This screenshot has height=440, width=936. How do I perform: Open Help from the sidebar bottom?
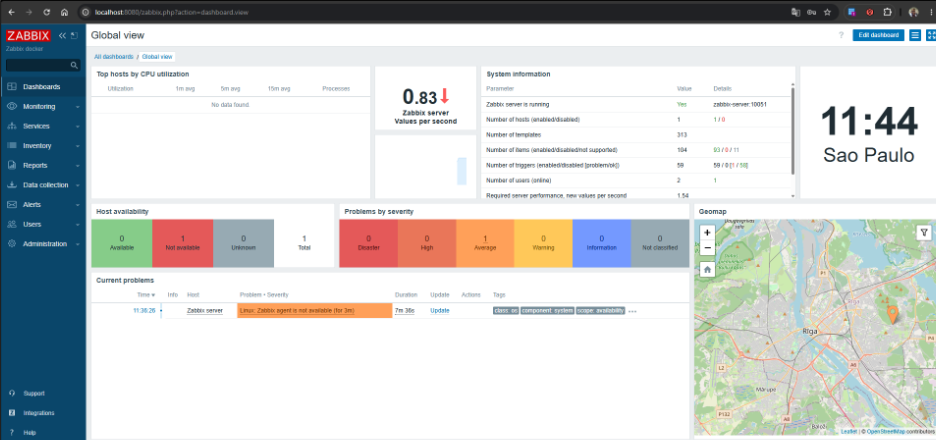(29, 432)
